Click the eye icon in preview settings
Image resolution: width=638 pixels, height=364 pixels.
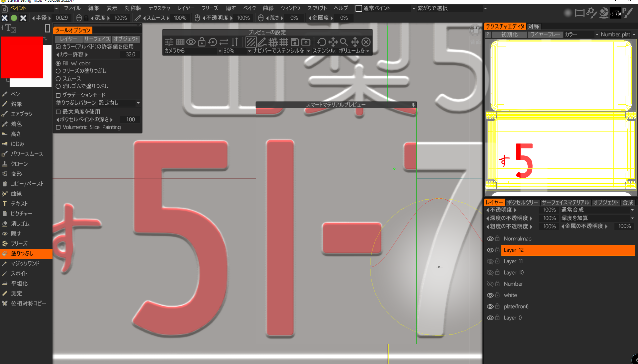(191, 42)
